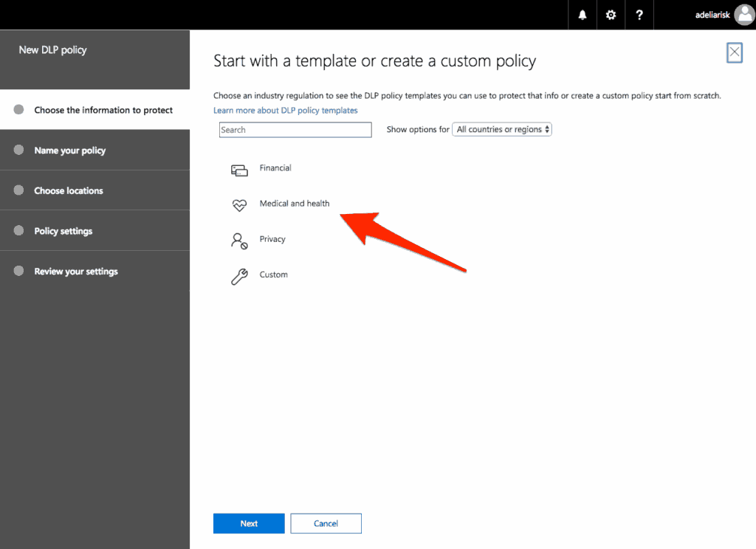
Task: Select the Custom policy option
Action: pyautogui.click(x=273, y=274)
